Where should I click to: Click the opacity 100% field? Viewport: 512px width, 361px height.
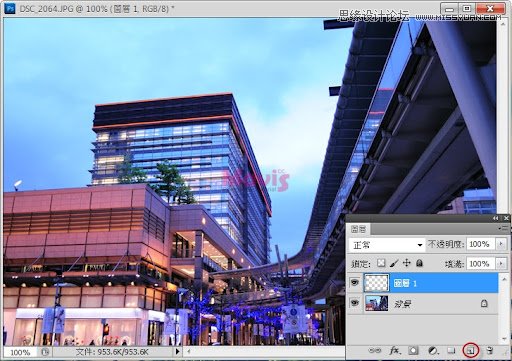point(481,244)
